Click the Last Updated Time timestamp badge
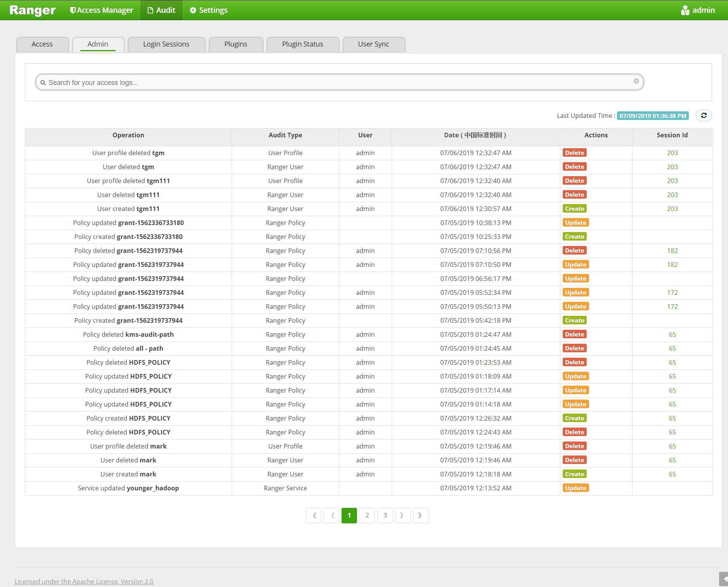The width and height of the screenshot is (728, 587). point(653,116)
